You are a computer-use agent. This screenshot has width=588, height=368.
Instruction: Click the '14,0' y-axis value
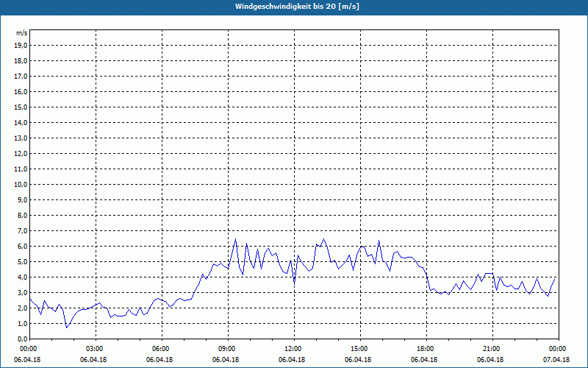point(21,122)
